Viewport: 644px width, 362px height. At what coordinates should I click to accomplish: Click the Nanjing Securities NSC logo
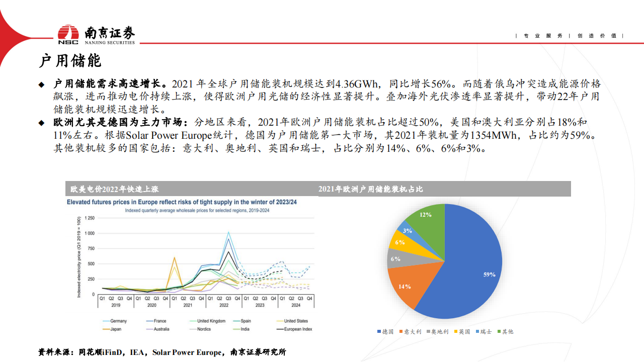[96, 35]
